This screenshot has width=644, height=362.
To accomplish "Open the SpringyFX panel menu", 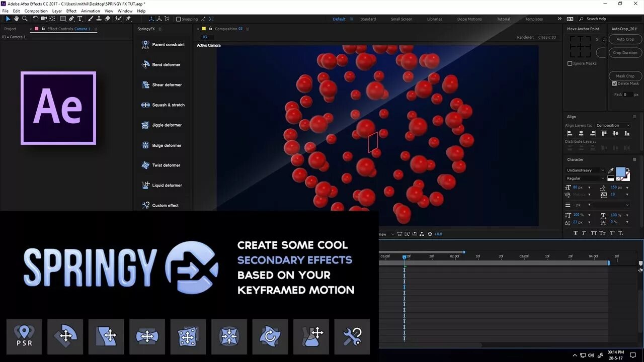I will click(160, 29).
